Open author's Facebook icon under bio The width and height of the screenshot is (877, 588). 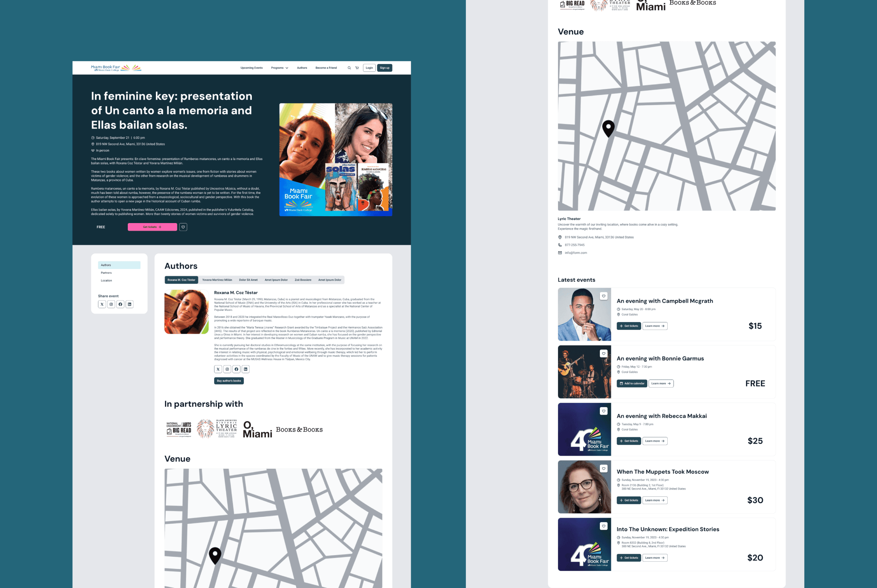coord(236,369)
